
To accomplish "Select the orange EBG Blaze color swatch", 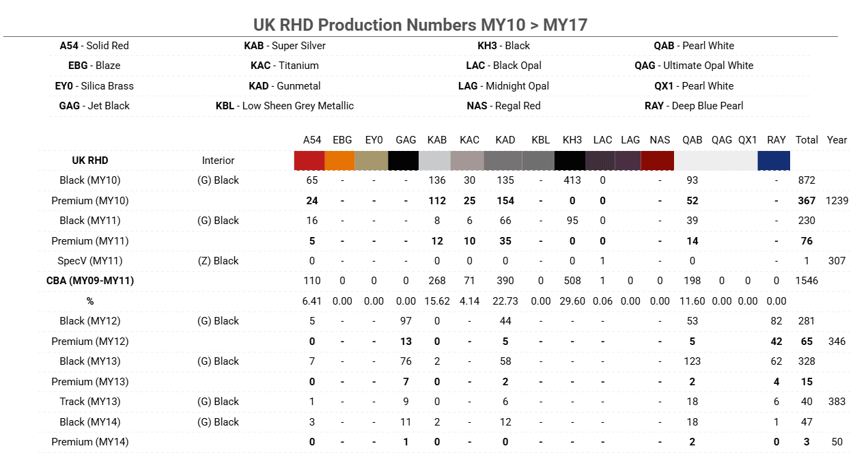I will [340, 161].
